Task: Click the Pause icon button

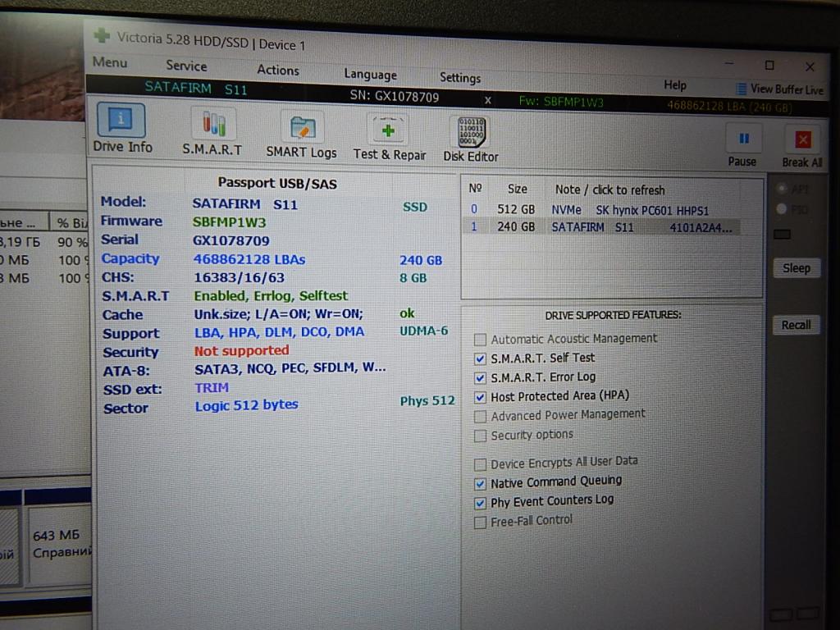Action: 743,139
